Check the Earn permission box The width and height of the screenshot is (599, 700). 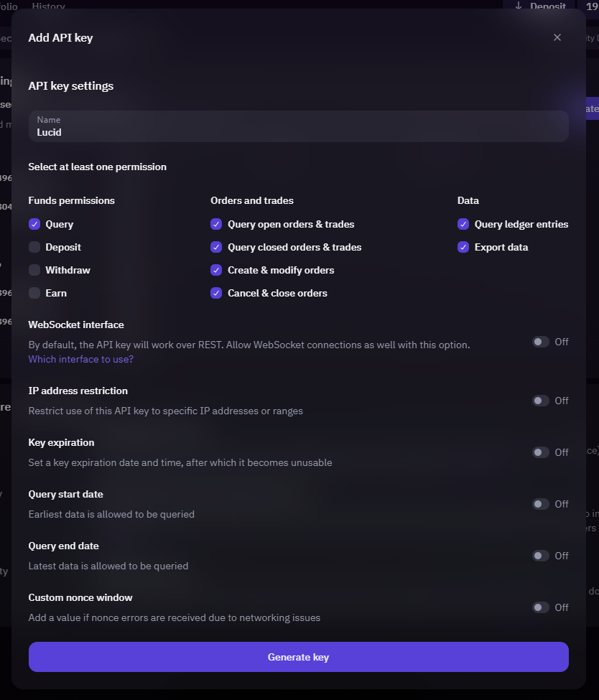[34, 293]
